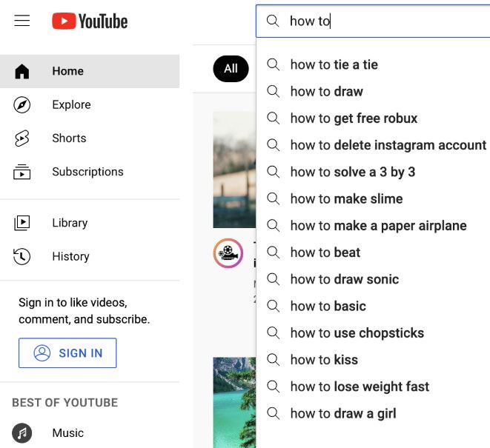This screenshot has height=448, width=490.
Task: Click the Explore compass icon
Action: point(22,104)
